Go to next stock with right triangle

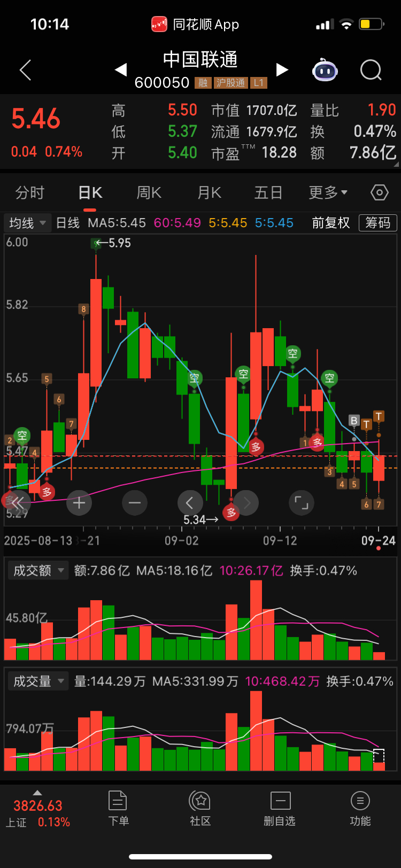pyautogui.click(x=282, y=69)
